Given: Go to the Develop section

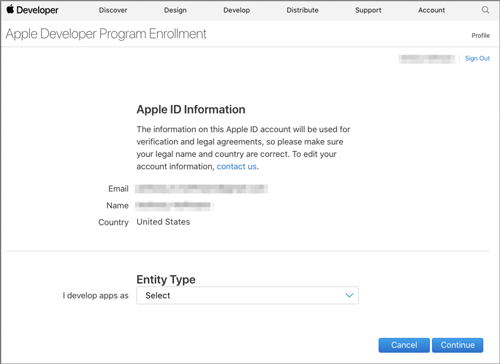Looking at the screenshot, I should coord(237,10).
